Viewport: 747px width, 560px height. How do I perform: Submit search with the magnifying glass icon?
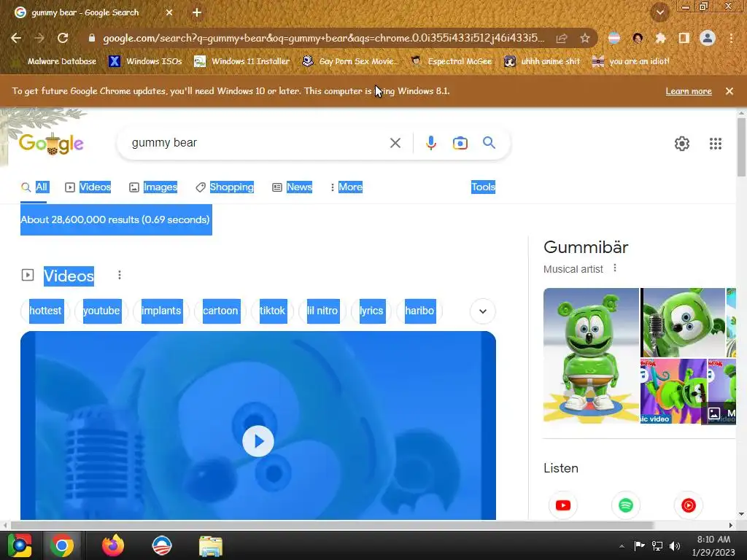pos(489,143)
